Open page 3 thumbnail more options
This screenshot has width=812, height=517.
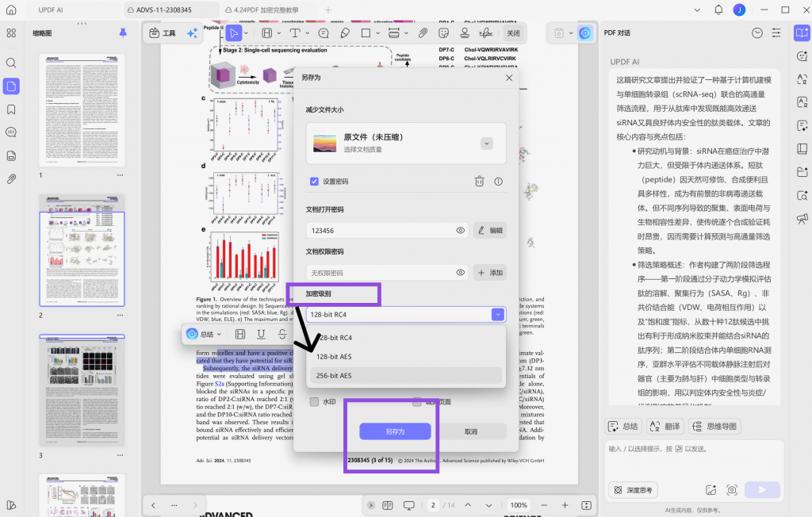coord(121,455)
